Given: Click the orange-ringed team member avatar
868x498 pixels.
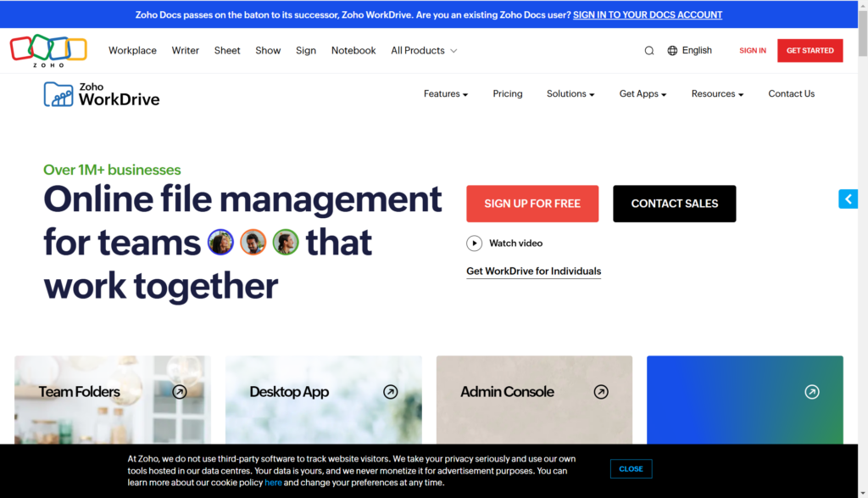Looking at the screenshot, I should coord(253,243).
